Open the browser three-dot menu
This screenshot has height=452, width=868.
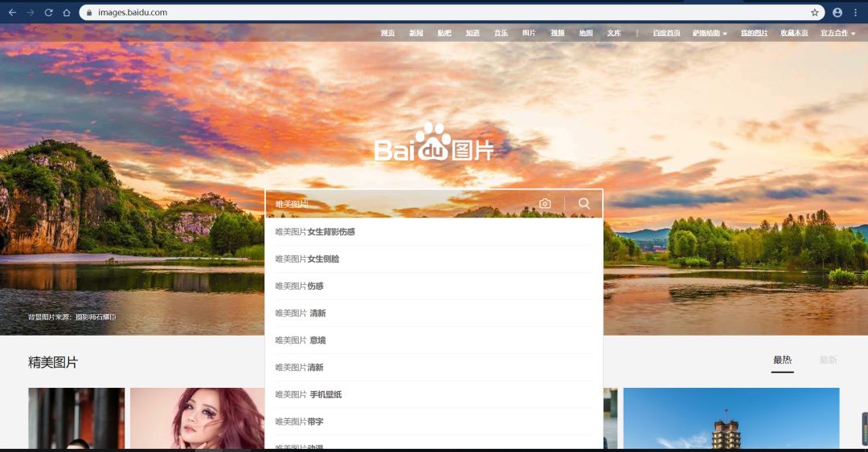click(x=855, y=12)
